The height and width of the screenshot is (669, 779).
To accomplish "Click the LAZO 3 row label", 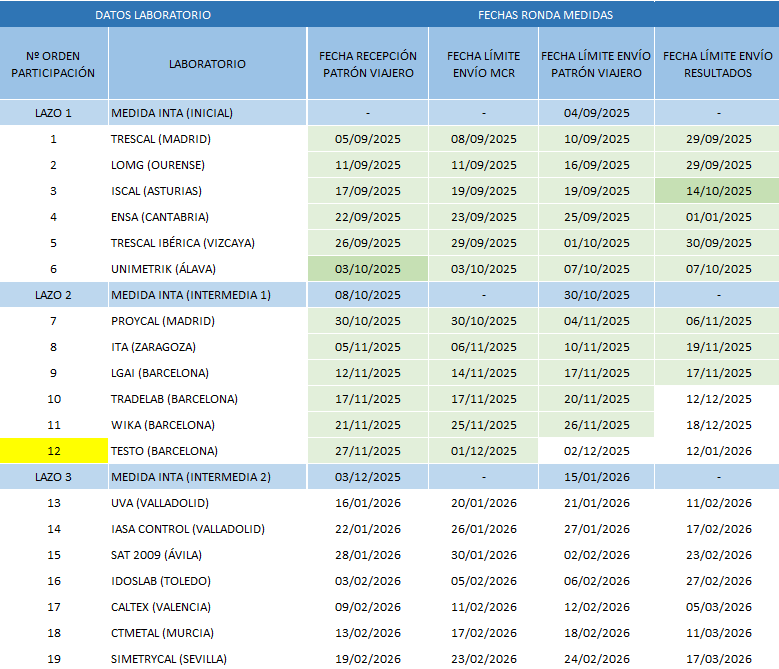I will (x=53, y=477).
